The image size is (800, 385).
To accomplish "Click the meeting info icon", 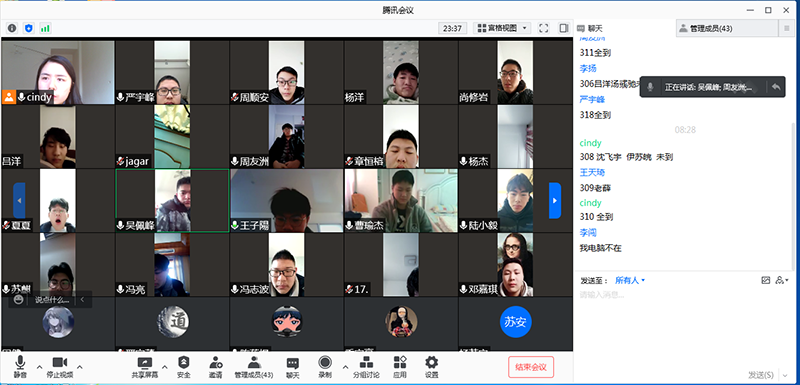I will click(12, 28).
